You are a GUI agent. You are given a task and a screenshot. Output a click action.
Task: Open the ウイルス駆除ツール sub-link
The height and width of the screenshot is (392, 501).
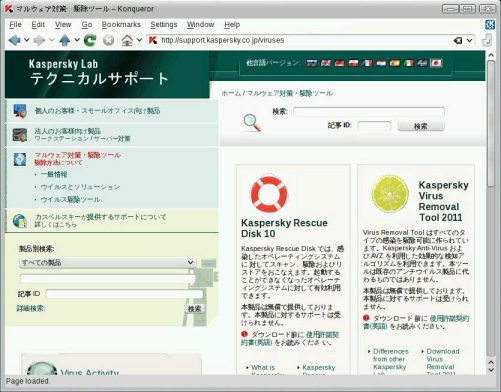point(70,200)
